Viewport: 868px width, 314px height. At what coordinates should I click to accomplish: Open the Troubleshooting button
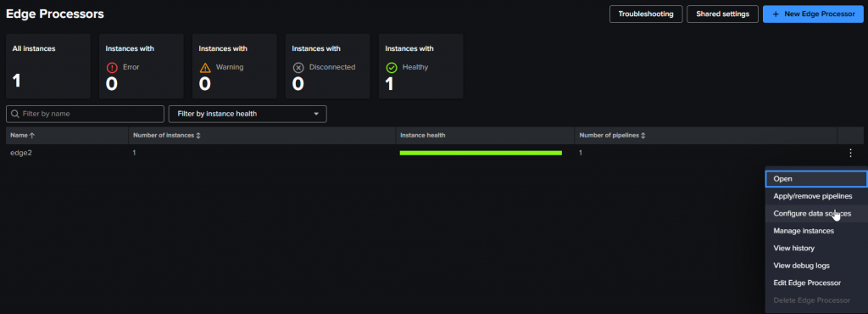pos(646,14)
